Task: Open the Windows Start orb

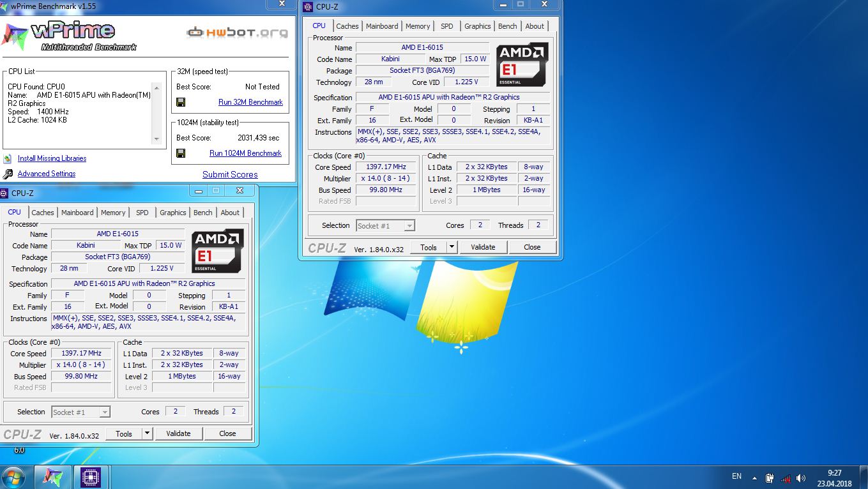Action: click(13, 477)
